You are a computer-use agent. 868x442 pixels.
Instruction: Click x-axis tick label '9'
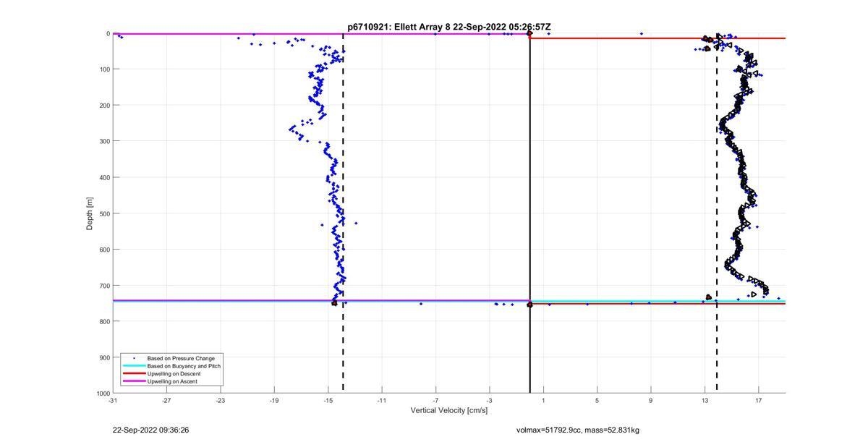650,400
